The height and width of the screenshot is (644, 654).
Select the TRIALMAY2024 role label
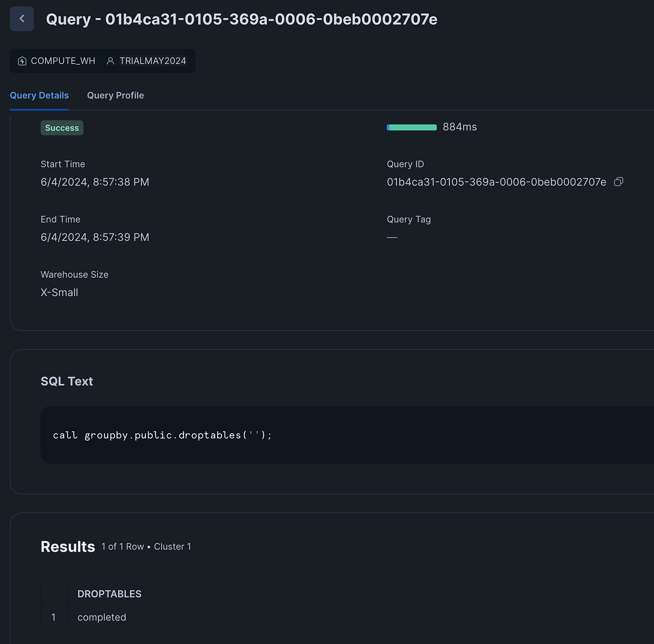(153, 61)
